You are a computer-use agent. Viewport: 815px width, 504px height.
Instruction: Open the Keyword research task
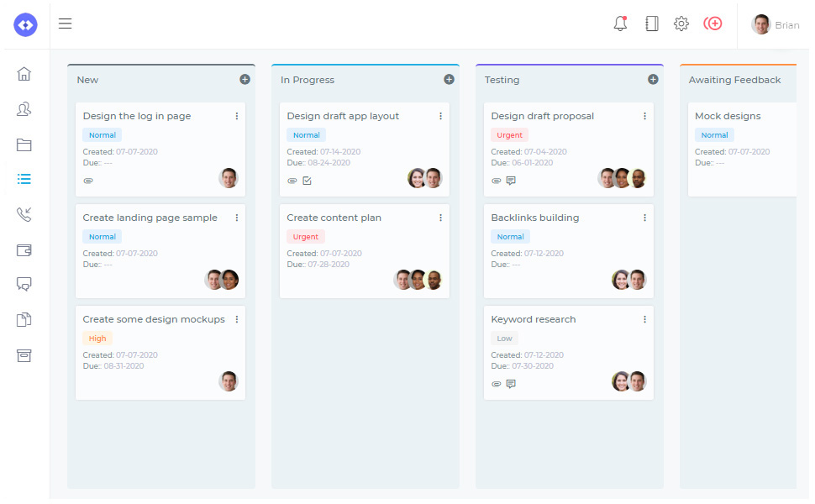click(x=534, y=319)
